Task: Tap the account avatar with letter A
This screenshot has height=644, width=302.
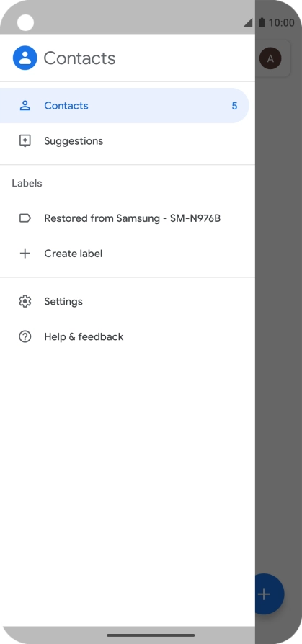Action: 270,58
